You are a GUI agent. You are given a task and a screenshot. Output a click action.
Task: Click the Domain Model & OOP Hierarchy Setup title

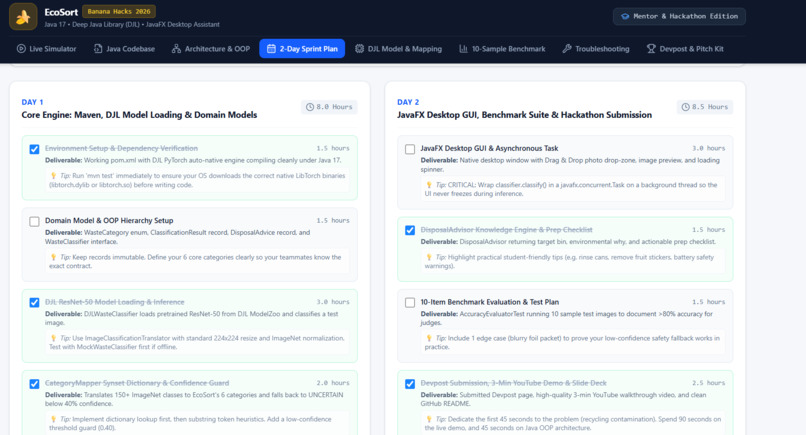click(109, 221)
